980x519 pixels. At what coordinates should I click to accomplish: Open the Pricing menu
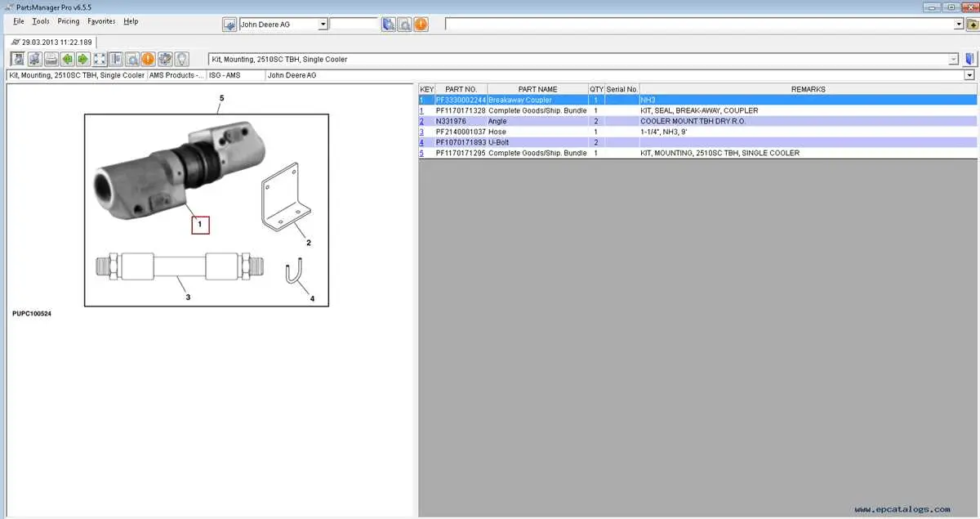(69, 21)
